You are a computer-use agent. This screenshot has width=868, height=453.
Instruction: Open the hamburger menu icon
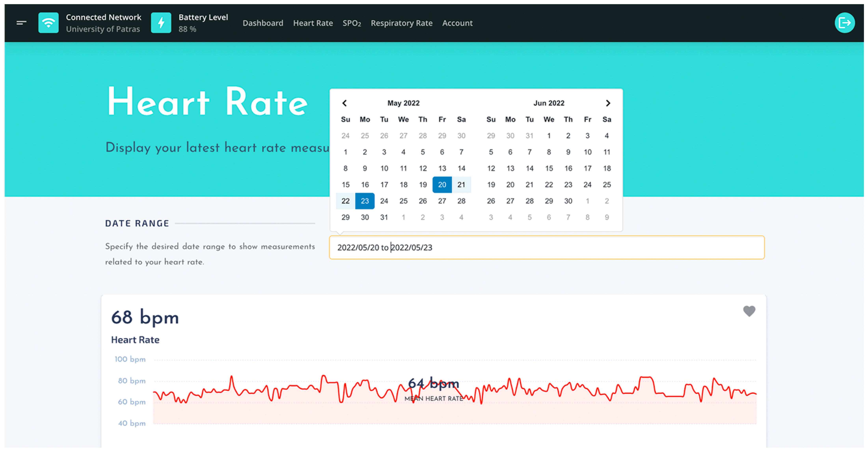click(x=21, y=23)
